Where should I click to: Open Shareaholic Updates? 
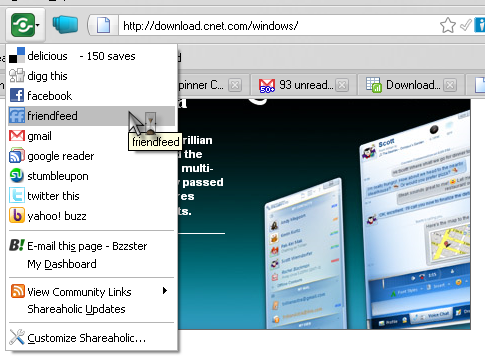point(91,309)
